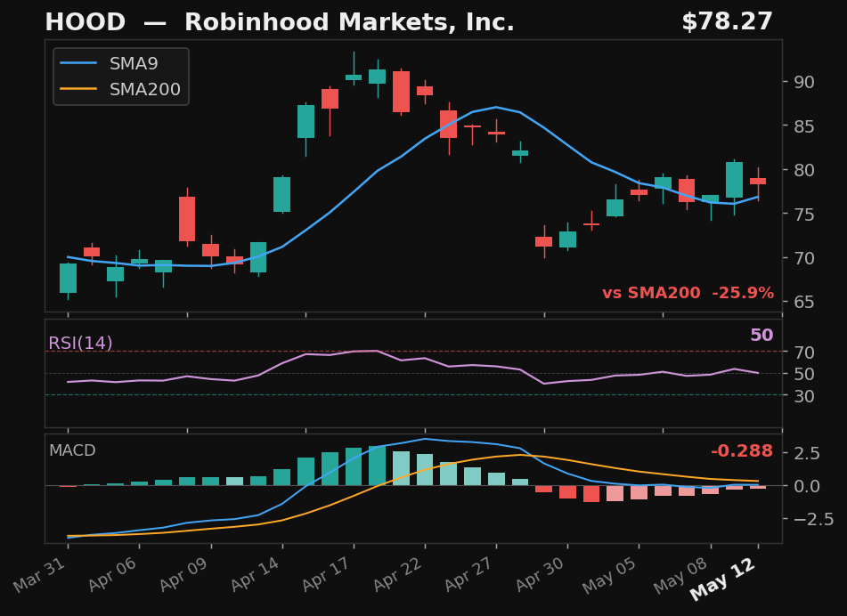The width and height of the screenshot is (847, 616).
Task: Select the SMA9 legend label
Action: point(134,64)
